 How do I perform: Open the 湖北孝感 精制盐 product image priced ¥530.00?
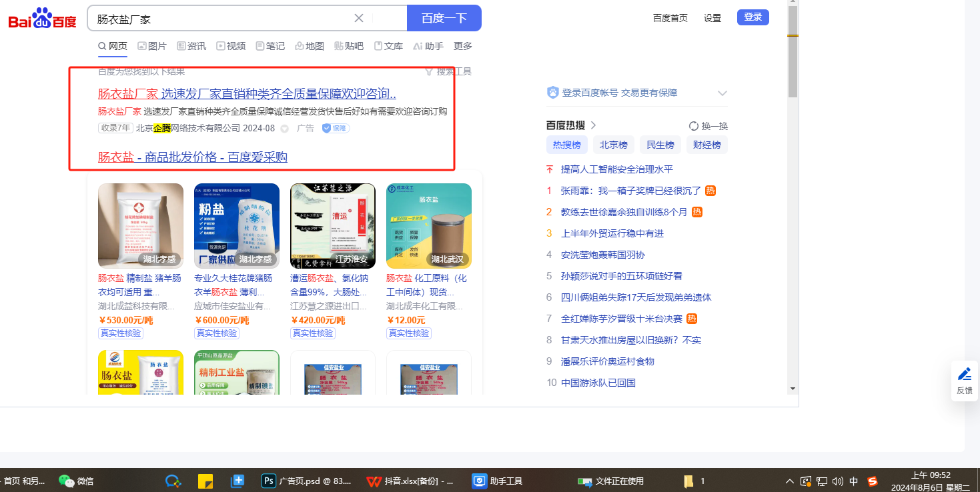[x=141, y=226]
